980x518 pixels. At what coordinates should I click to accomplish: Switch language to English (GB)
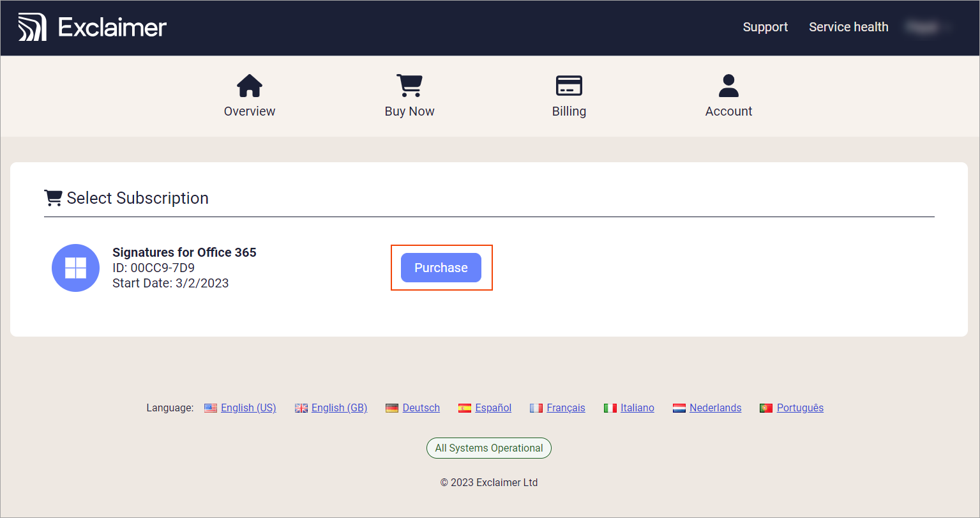[339, 408]
